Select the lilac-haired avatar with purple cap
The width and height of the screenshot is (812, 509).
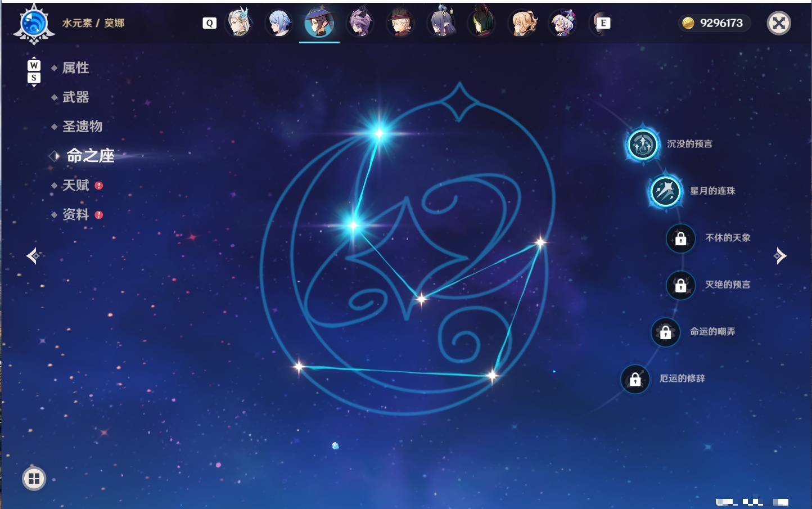click(563, 23)
